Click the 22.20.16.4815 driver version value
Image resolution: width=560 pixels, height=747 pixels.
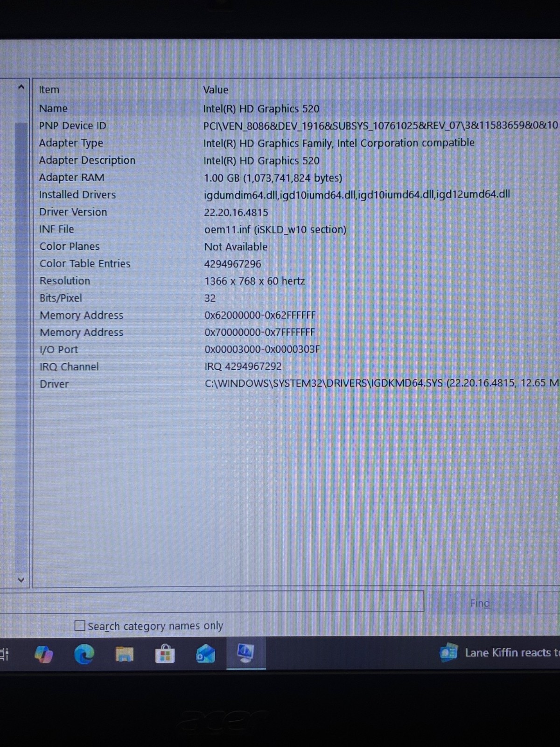click(236, 212)
